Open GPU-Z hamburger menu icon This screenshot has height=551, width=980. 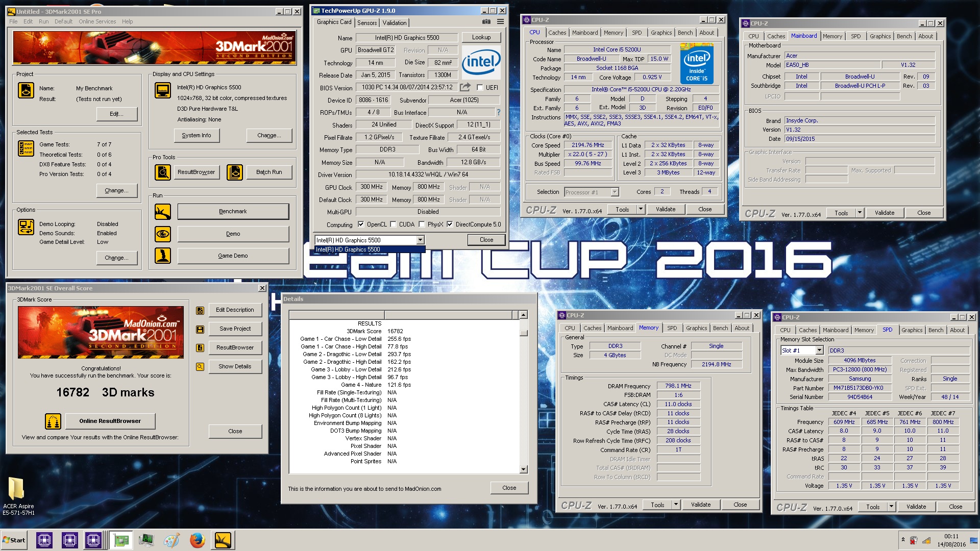click(500, 22)
